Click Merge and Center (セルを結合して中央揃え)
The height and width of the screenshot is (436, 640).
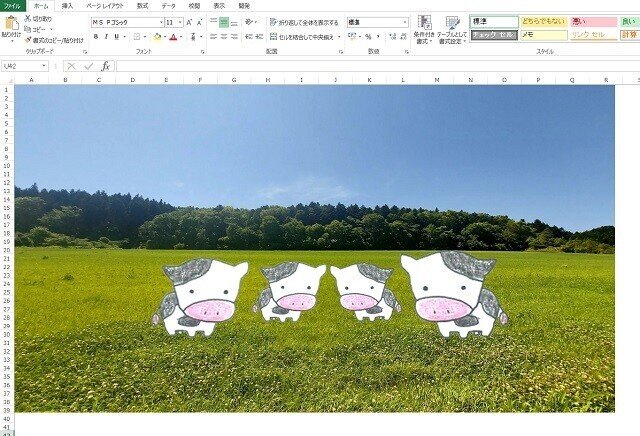[302, 37]
